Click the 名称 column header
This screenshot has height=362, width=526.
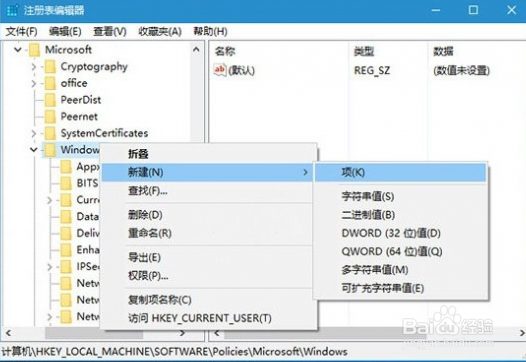(x=225, y=51)
